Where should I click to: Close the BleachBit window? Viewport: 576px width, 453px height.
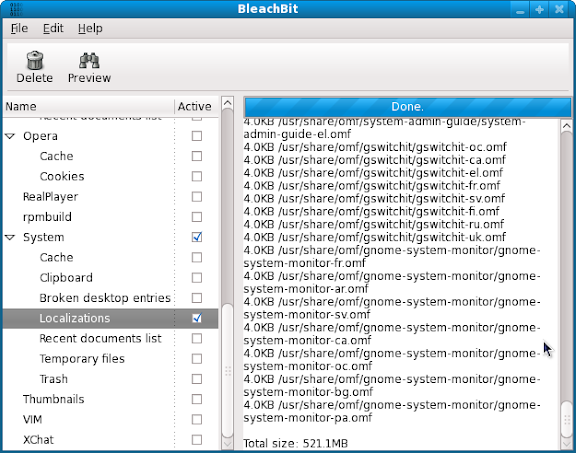tap(559, 10)
